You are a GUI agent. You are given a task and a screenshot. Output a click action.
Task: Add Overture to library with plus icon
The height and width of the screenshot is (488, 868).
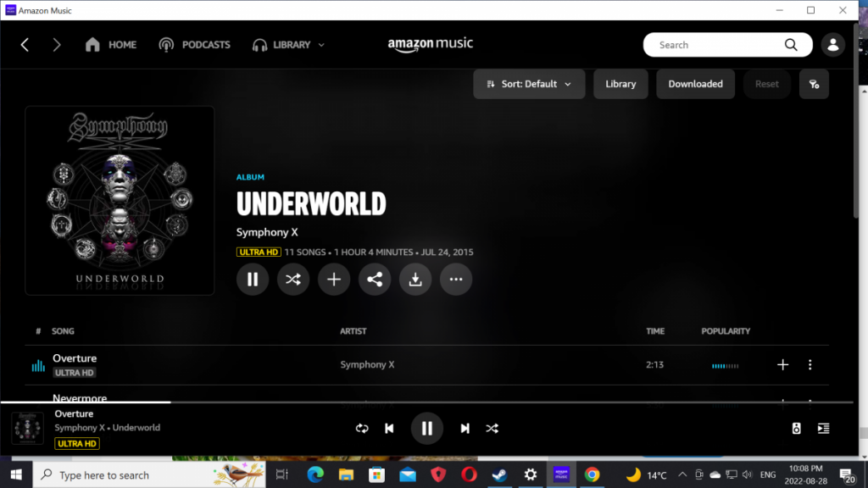click(x=782, y=364)
